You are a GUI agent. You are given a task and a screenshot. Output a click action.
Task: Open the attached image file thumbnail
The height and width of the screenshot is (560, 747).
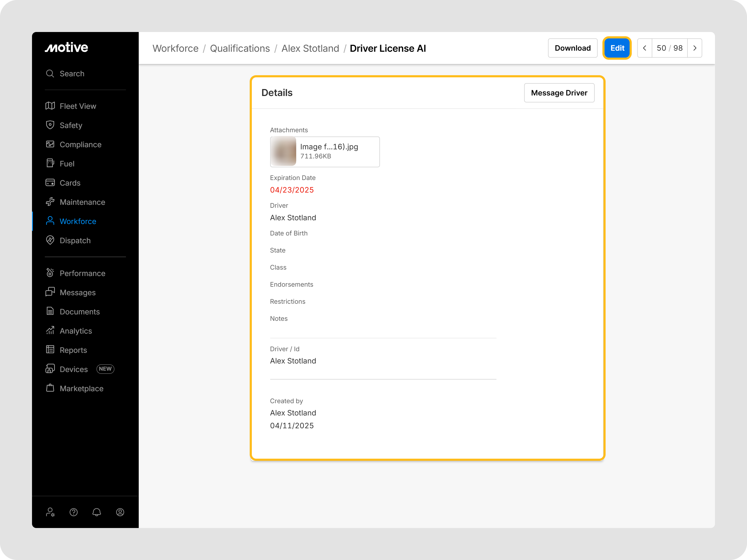click(x=283, y=152)
